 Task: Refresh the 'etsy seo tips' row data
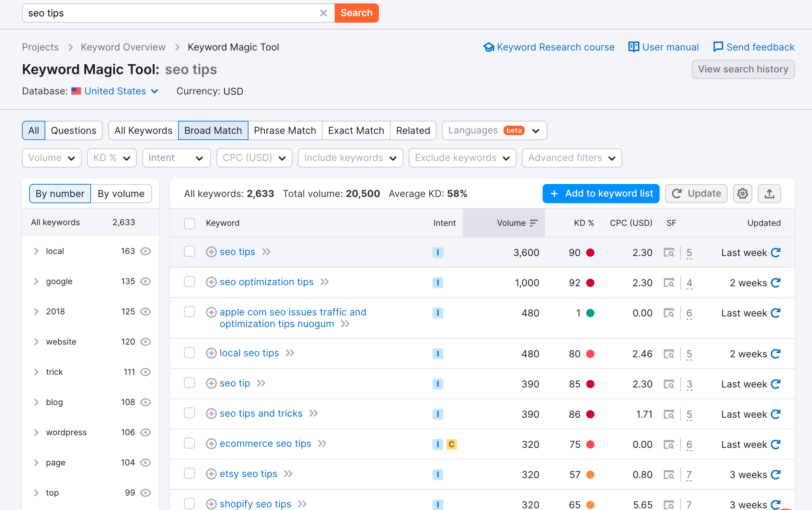776,475
